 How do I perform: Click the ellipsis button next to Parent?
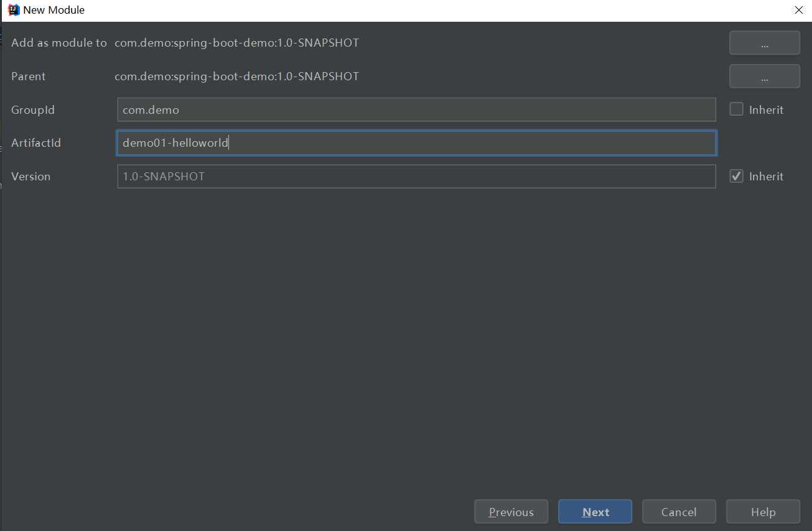pos(764,76)
